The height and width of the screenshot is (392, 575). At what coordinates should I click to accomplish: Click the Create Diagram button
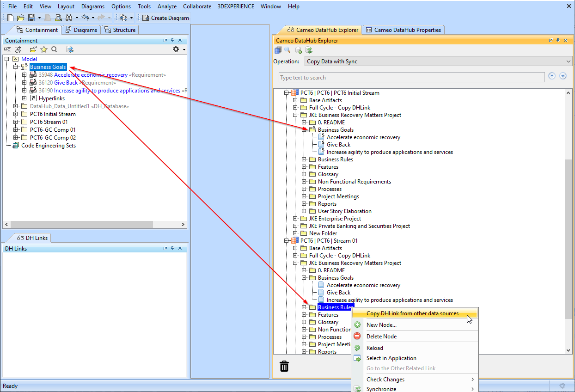165,18
